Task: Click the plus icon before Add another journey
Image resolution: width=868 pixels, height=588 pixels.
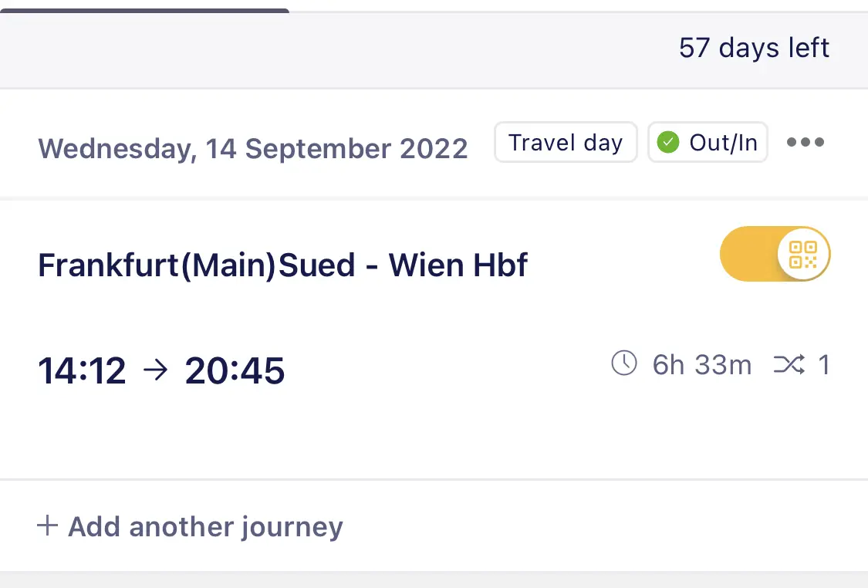Action: coord(48,526)
